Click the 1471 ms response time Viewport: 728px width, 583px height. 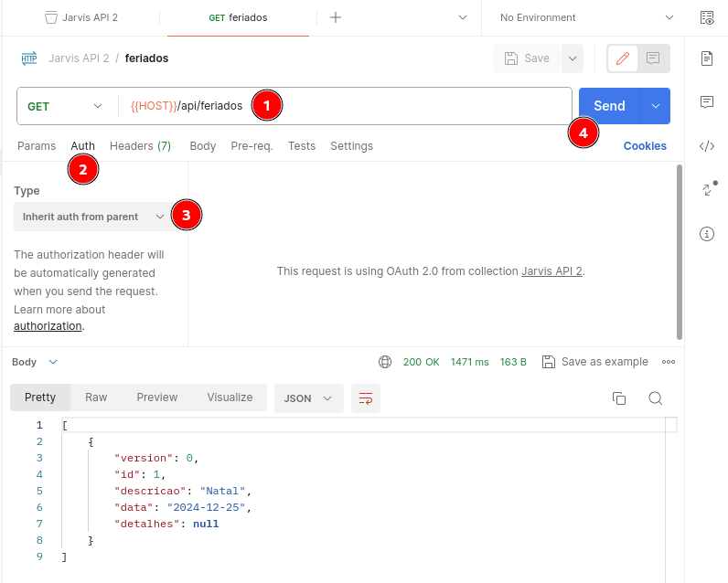469,362
